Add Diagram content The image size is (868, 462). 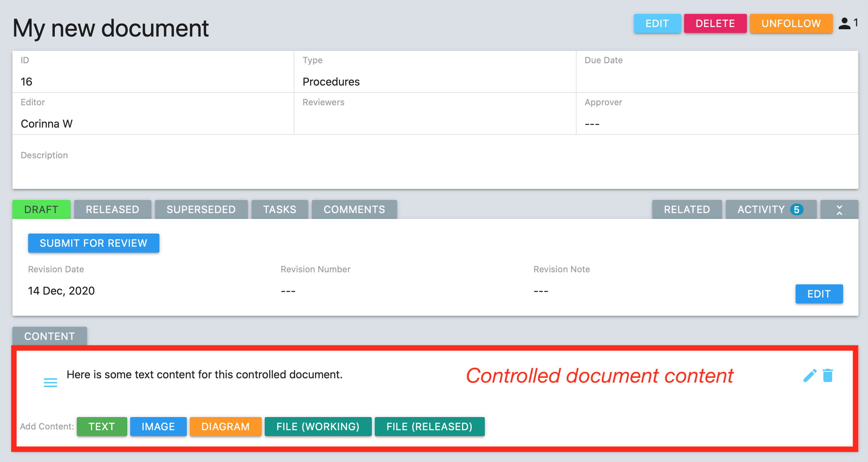pos(226,427)
